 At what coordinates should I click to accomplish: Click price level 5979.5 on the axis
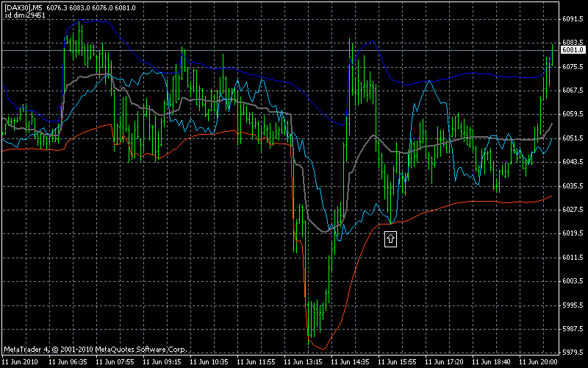pyautogui.click(x=573, y=353)
